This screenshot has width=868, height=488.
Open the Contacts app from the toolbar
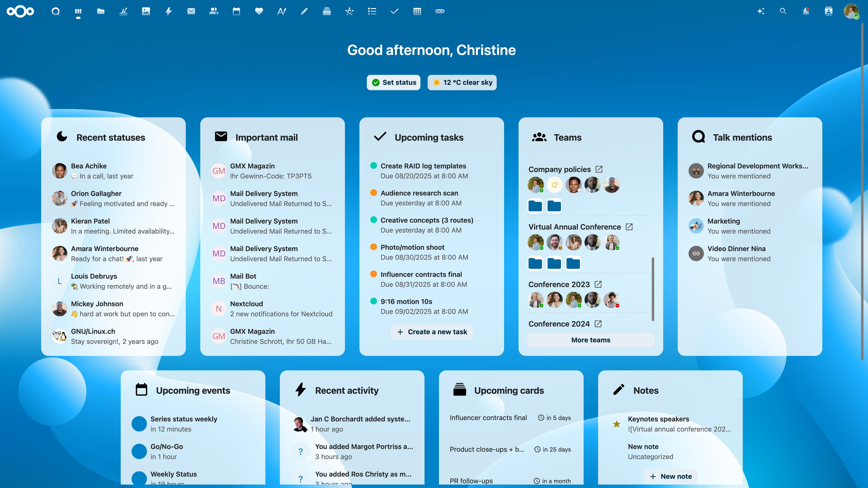click(x=214, y=11)
